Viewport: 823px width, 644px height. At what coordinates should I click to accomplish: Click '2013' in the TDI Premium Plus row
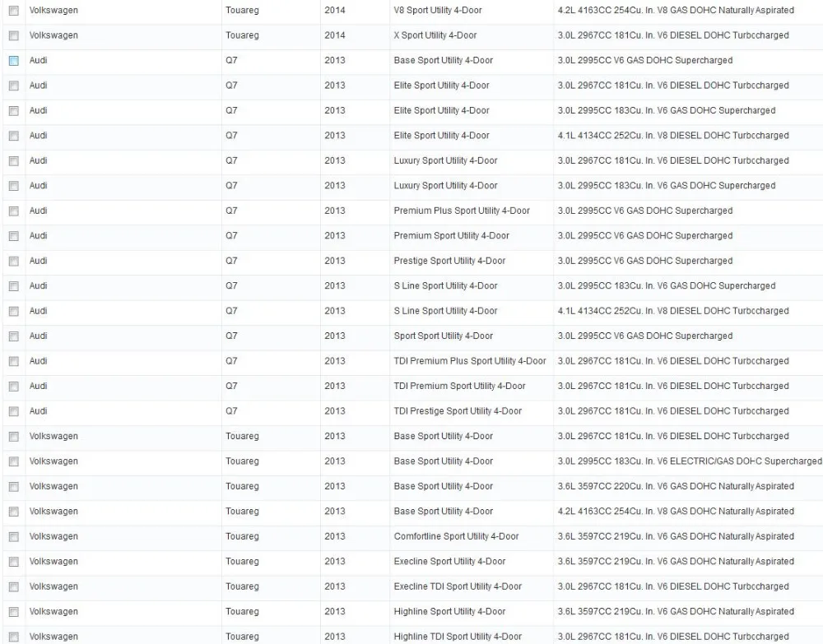(335, 361)
